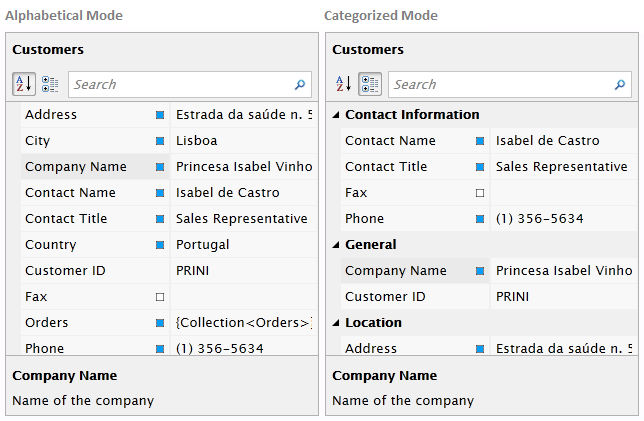Click the search magnifier in Alphabetical Mode panel

[300, 85]
